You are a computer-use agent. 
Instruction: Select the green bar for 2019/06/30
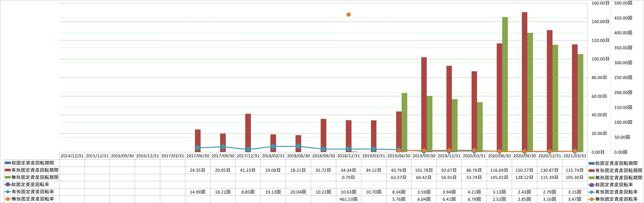point(404,123)
